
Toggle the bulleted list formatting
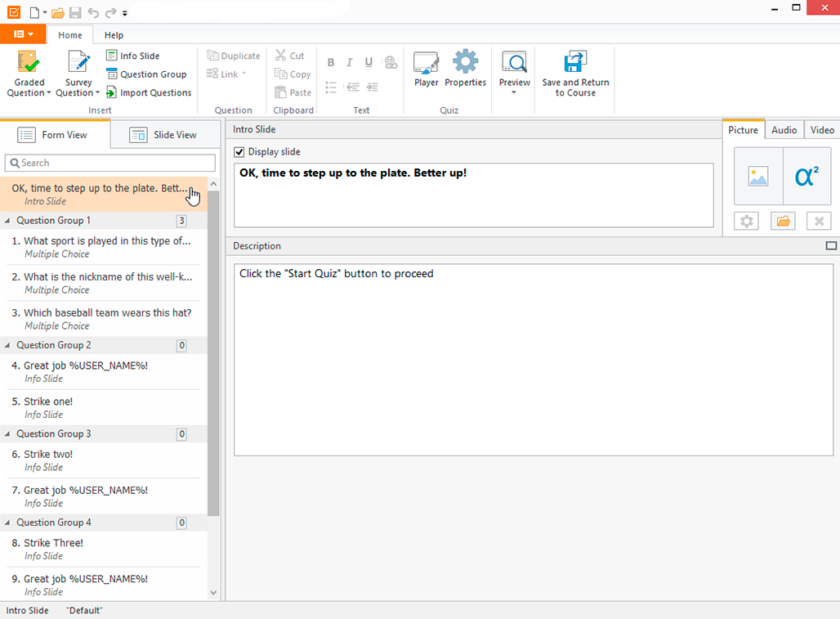331,87
